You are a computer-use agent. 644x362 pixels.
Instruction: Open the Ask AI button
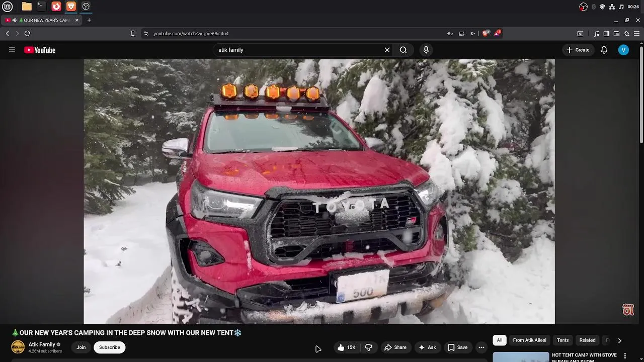pyautogui.click(x=427, y=347)
